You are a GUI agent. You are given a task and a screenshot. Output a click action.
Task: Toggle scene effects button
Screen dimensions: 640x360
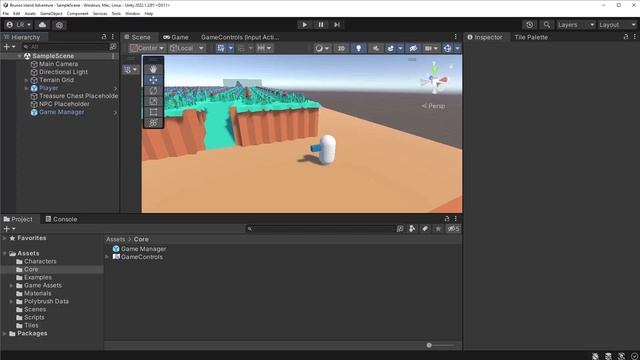point(390,48)
